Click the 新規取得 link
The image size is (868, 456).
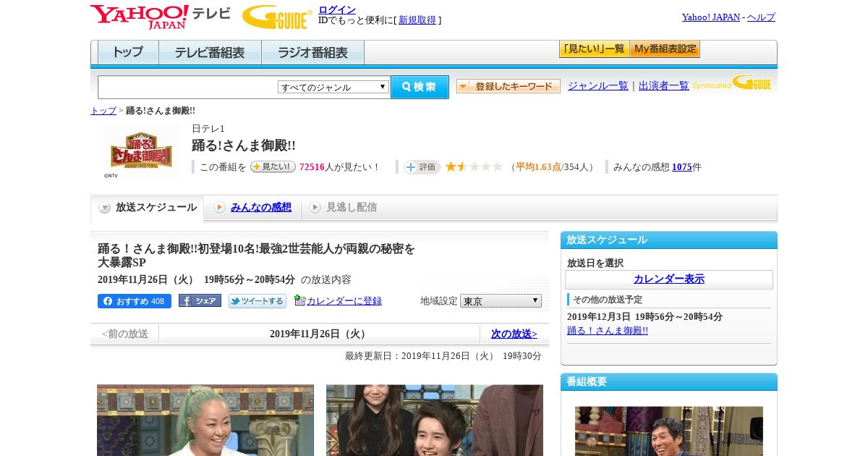(417, 20)
